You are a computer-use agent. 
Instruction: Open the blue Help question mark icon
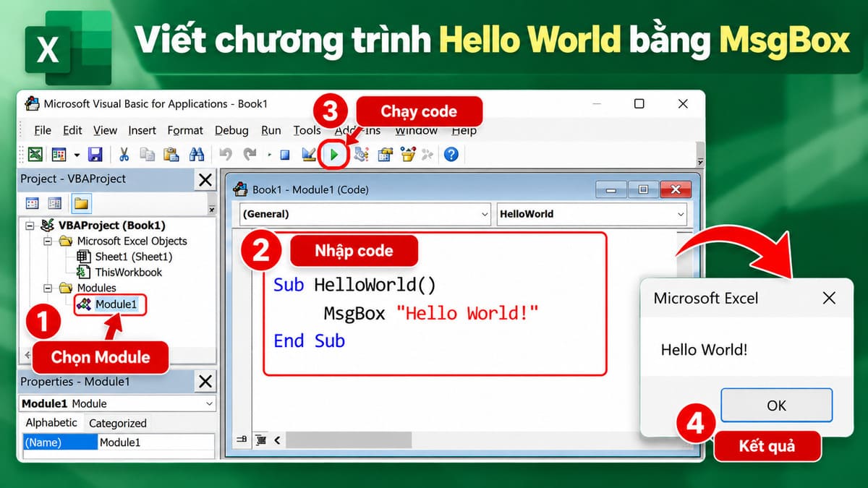(451, 154)
